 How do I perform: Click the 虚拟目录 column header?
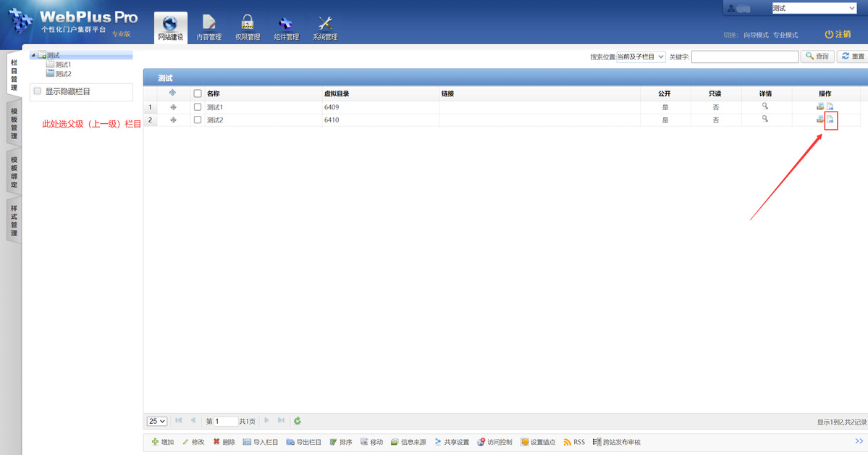[337, 93]
